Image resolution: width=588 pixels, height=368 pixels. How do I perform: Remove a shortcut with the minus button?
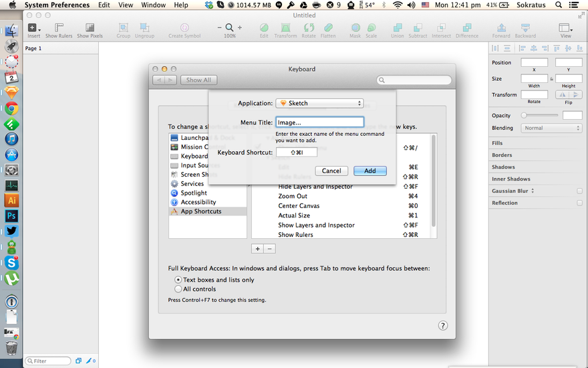(x=270, y=249)
